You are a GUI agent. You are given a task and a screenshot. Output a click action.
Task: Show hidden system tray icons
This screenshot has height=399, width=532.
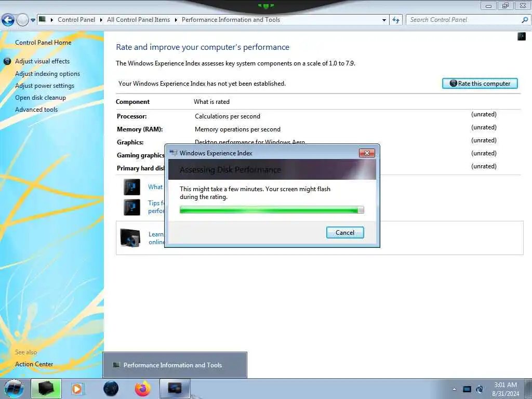pos(454,390)
